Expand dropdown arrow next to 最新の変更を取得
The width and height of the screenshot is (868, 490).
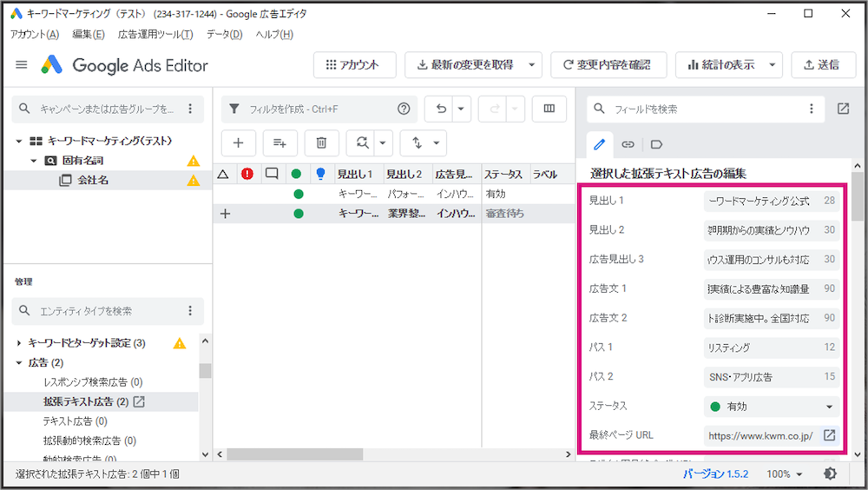coord(531,65)
